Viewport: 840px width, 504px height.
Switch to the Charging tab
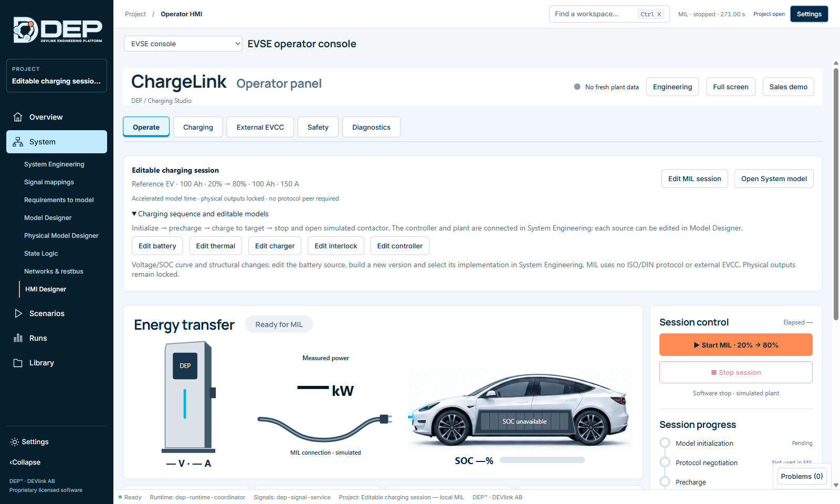[198, 127]
